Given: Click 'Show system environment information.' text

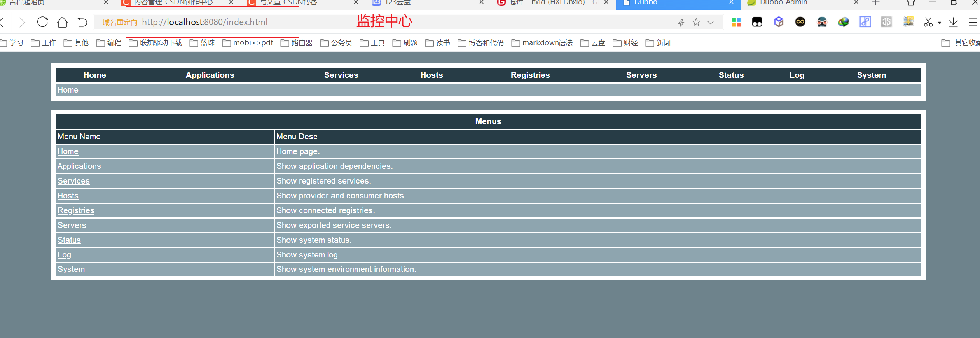Looking at the screenshot, I should 346,269.
